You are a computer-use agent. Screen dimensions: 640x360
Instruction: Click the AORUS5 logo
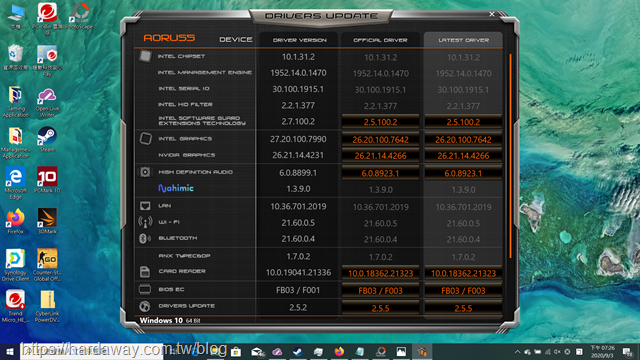(169, 38)
